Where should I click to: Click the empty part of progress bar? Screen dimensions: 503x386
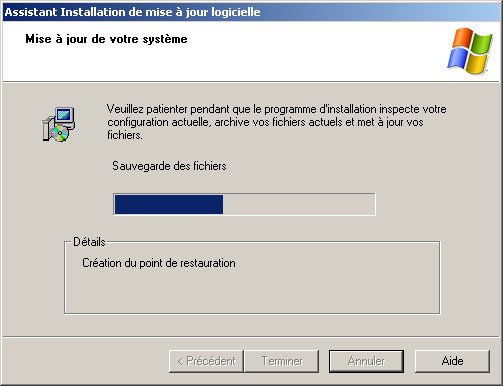pyautogui.click(x=299, y=204)
